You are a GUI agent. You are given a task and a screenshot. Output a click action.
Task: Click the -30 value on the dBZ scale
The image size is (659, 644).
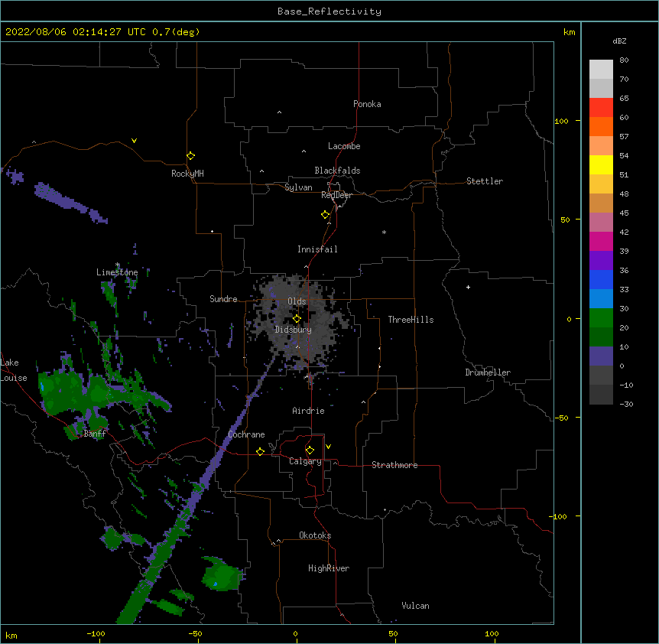tap(626, 405)
